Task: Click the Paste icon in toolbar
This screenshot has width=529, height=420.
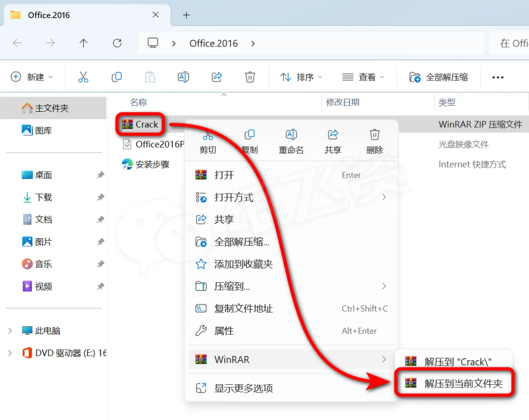Action: 150,77
